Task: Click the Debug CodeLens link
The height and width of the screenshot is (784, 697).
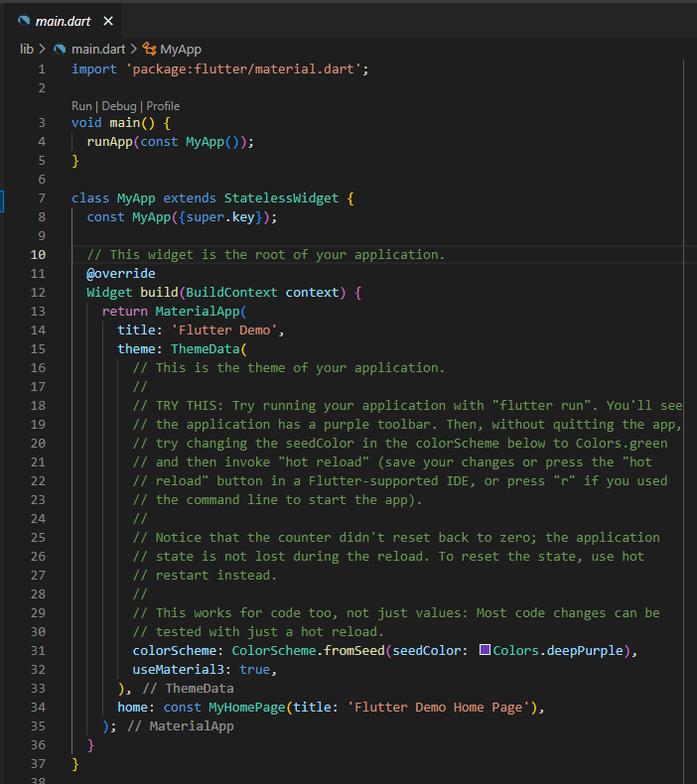Action: click(119, 106)
